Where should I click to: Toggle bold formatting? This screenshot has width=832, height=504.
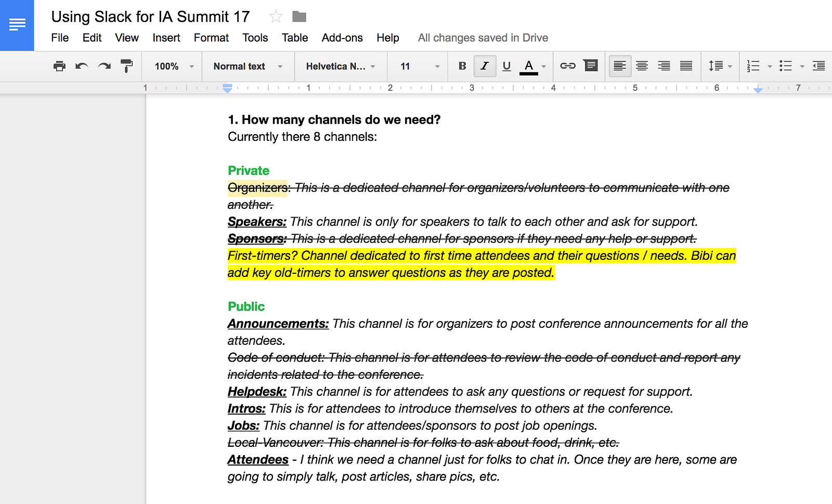(x=462, y=66)
